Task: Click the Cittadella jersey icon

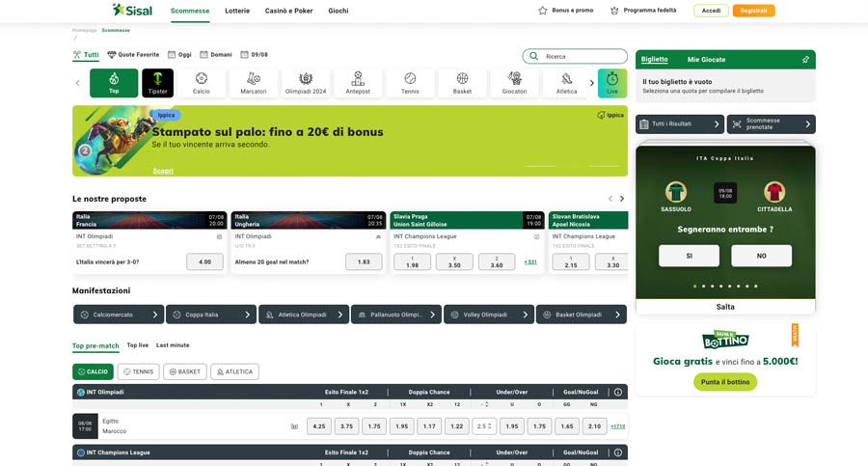Action: (774, 192)
